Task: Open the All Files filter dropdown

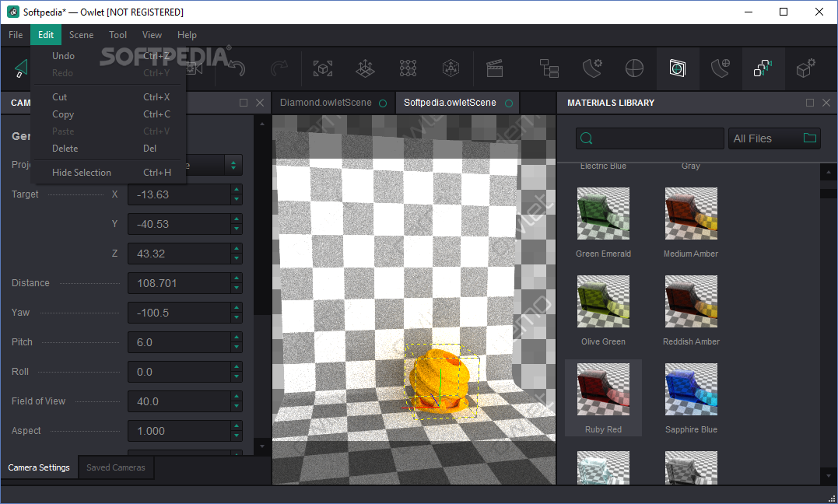Action: (x=774, y=138)
